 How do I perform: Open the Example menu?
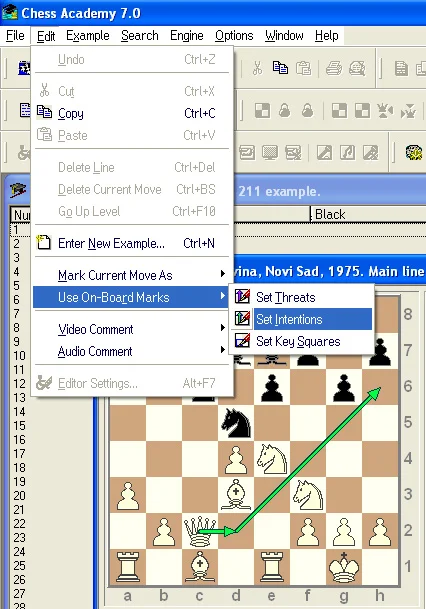click(88, 36)
